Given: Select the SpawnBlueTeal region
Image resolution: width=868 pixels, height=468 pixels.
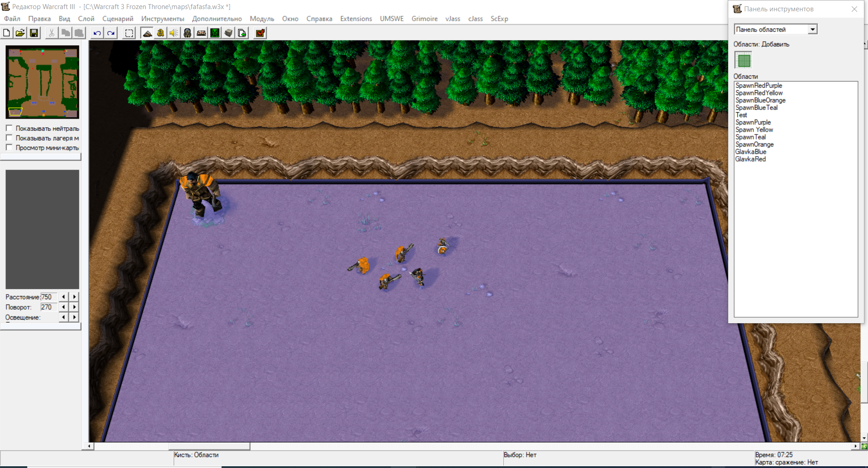Looking at the screenshot, I should pos(756,108).
